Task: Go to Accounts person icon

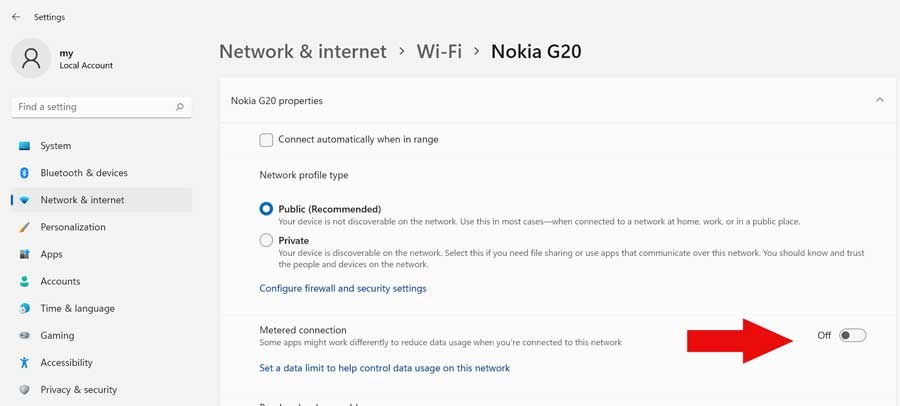Action: (x=24, y=281)
